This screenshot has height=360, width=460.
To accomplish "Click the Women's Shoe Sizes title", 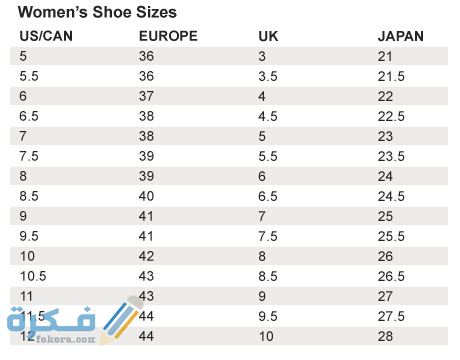I will tap(97, 12).
